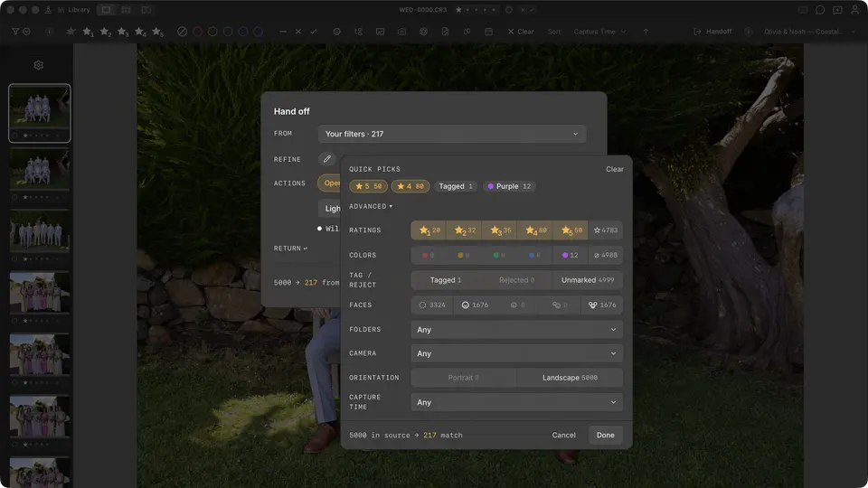Click the Cancel button
868x488 pixels.
point(563,435)
